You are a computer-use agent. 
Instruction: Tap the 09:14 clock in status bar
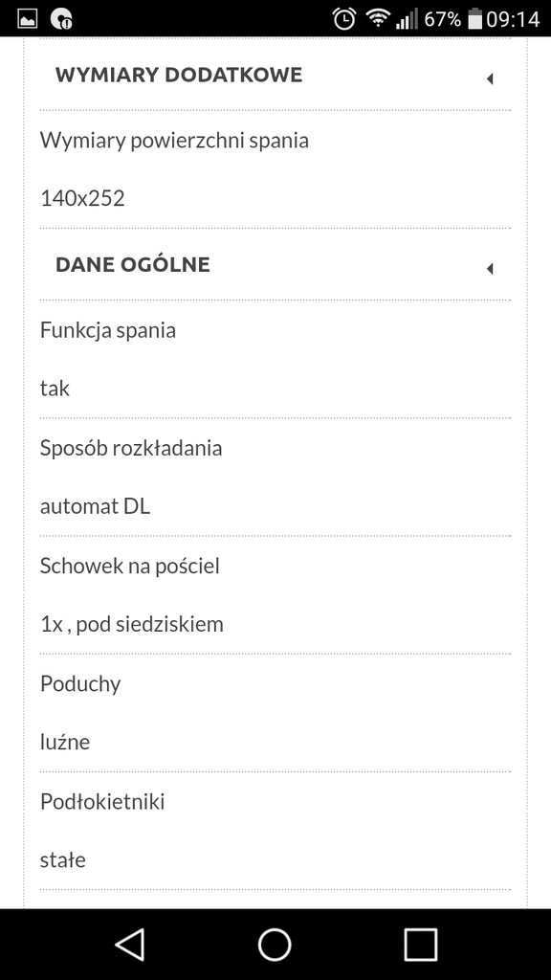[513, 19]
